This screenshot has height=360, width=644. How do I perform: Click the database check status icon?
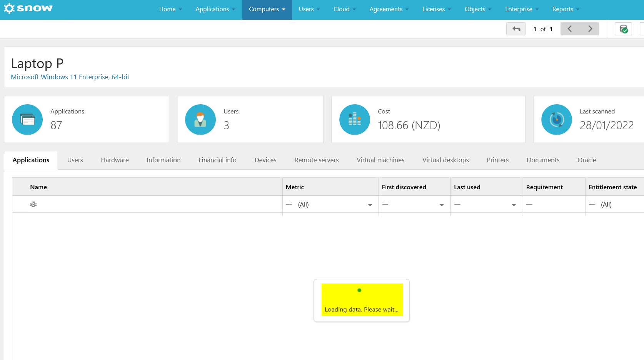tap(623, 29)
